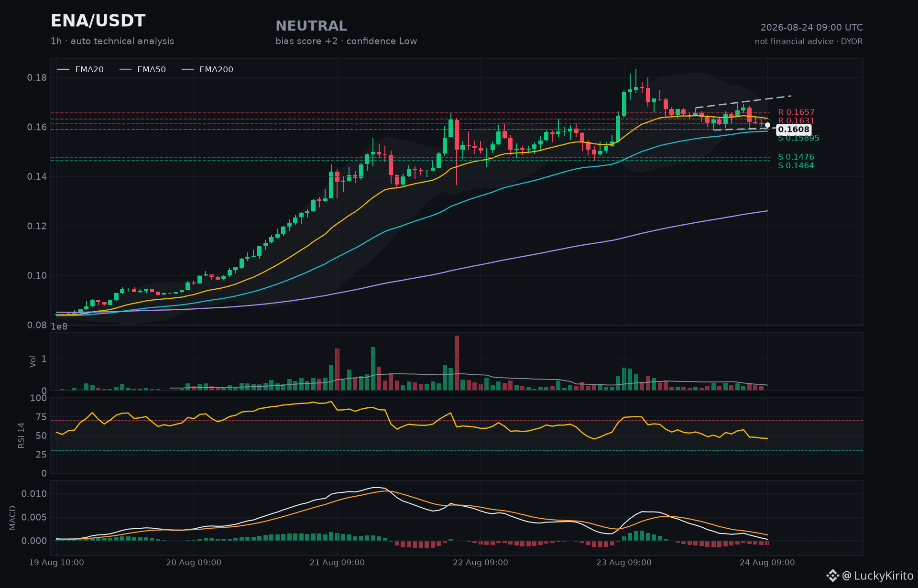Click the 0.005 MACD axis tick

34,517
